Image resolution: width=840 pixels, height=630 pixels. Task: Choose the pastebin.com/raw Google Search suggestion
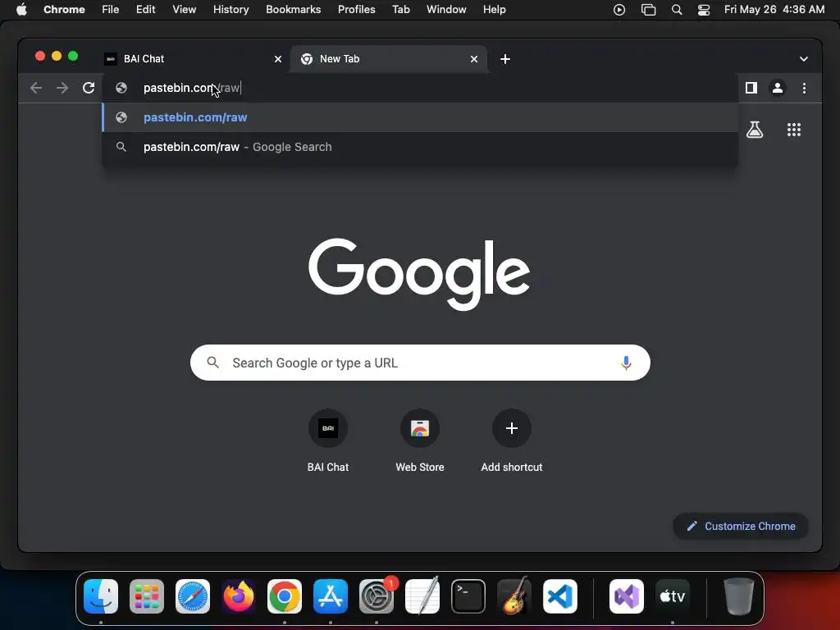[420, 147]
